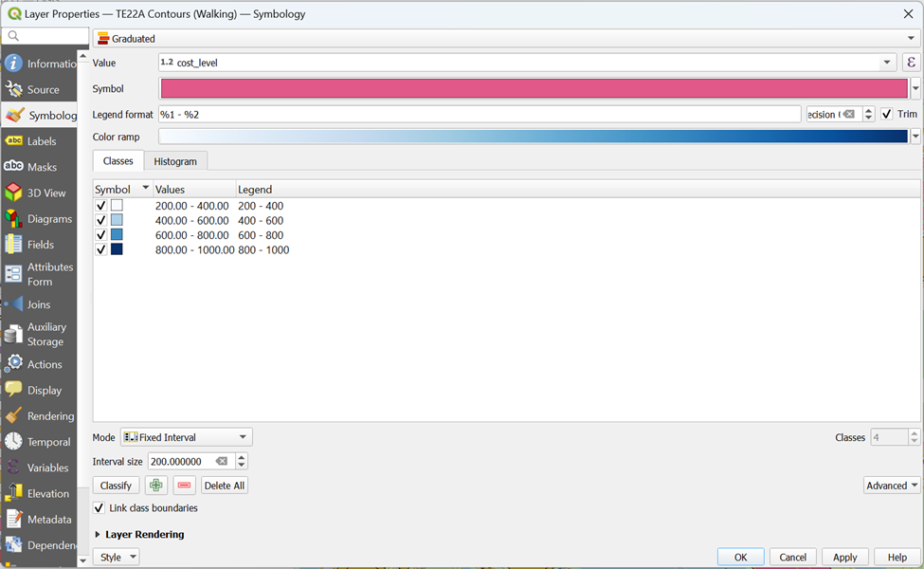This screenshot has width=924, height=569.
Task: Toggle the Trim checkbox
Action: coord(887,114)
